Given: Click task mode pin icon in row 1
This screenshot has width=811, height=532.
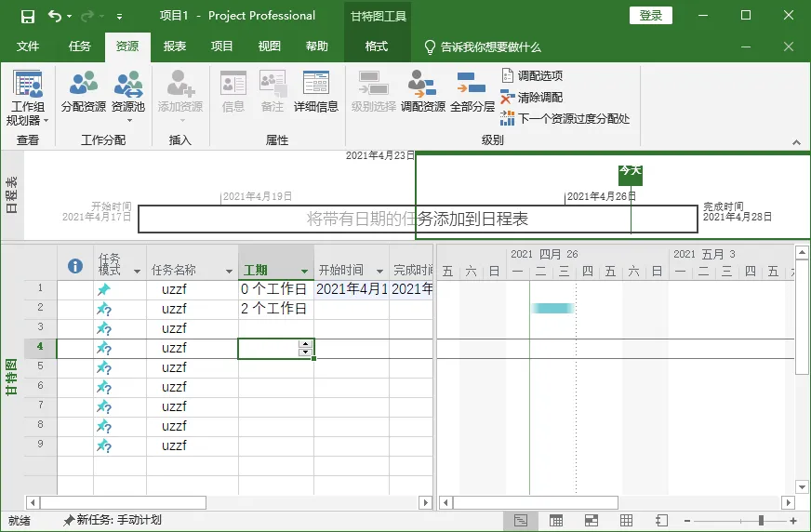Looking at the screenshot, I should pyautogui.click(x=104, y=289).
